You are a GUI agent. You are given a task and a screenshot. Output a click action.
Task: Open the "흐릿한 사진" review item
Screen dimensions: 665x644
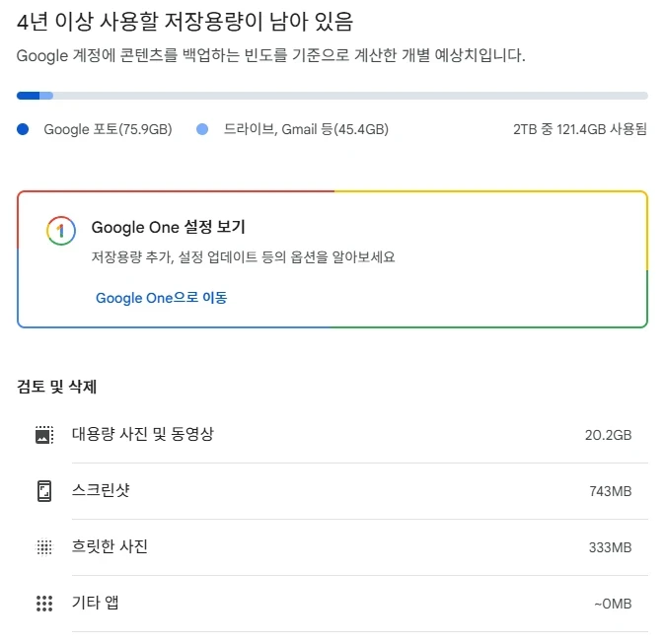(110, 546)
